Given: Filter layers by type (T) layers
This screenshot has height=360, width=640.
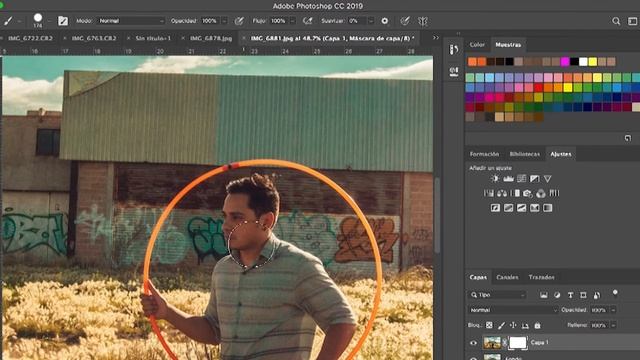Looking at the screenshot, I should pos(570,295).
